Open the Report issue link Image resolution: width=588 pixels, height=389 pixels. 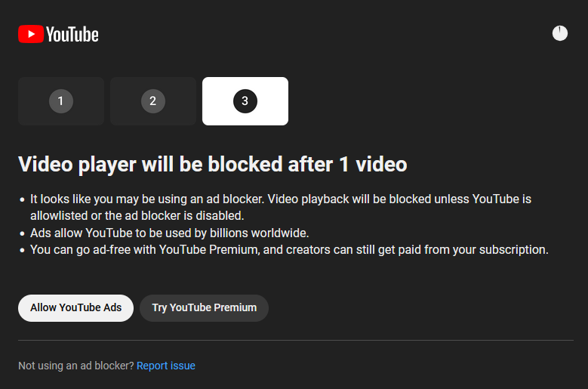pyautogui.click(x=166, y=366)
